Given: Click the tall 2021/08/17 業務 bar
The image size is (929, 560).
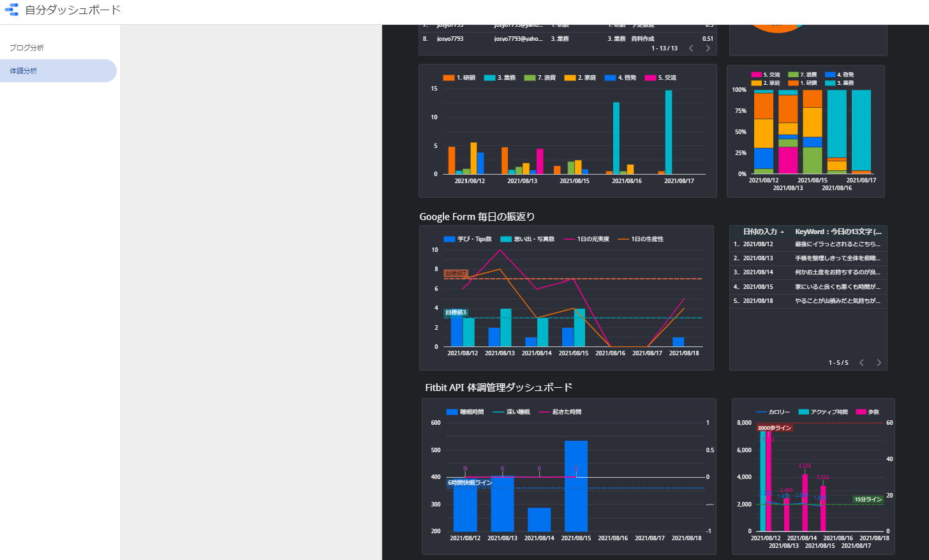Looking at the screenshot, I should [x=669, y=131].
